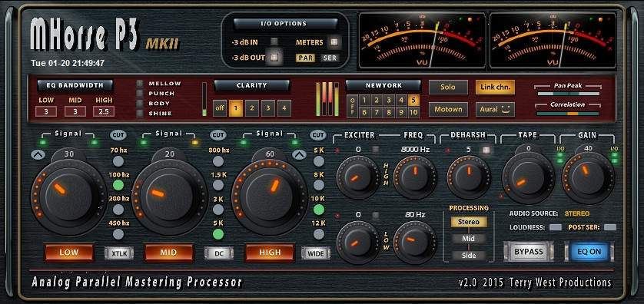Click the CUT icon above 70 hz
Screen dimensions: 644x304
(x=118, y=134)
